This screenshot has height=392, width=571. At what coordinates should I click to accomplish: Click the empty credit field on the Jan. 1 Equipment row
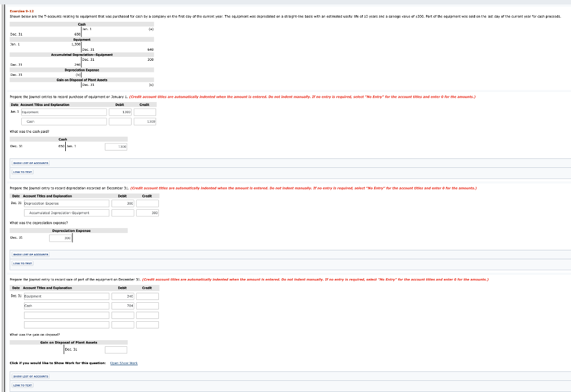[145, 112]
